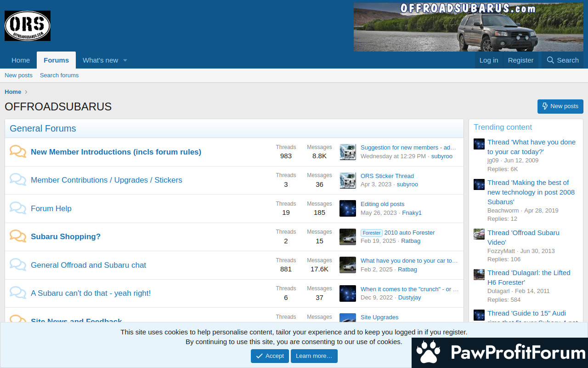Click the General Offroad chat forum icon
588x368 pixels.
tap(18, 265)
